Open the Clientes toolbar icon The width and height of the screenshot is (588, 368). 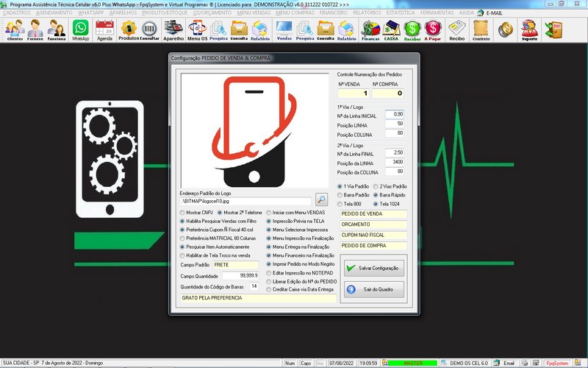point(15,30)
